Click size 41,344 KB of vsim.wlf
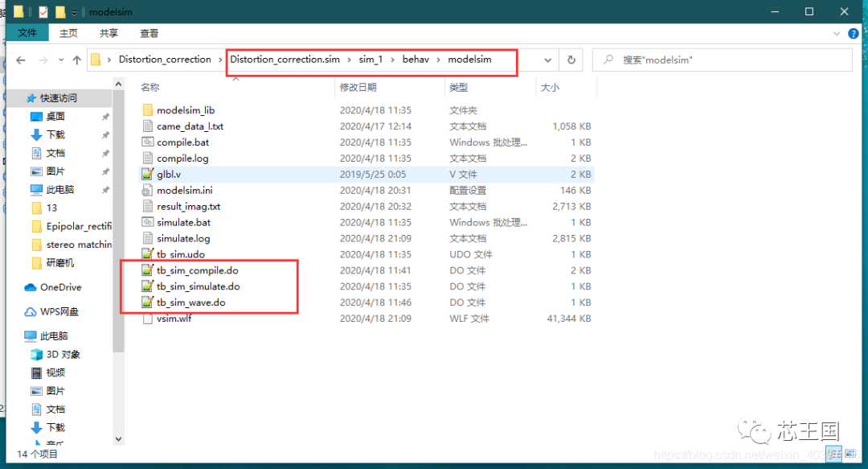This screenshot has height=469, width=868. (x=568, y=319)
